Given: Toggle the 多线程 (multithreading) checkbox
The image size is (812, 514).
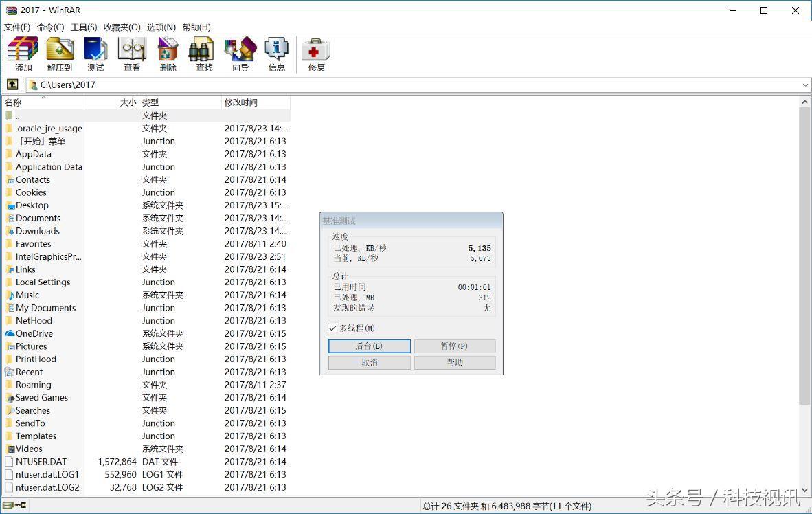Looking at the screenshot, I should pos(333,328).
